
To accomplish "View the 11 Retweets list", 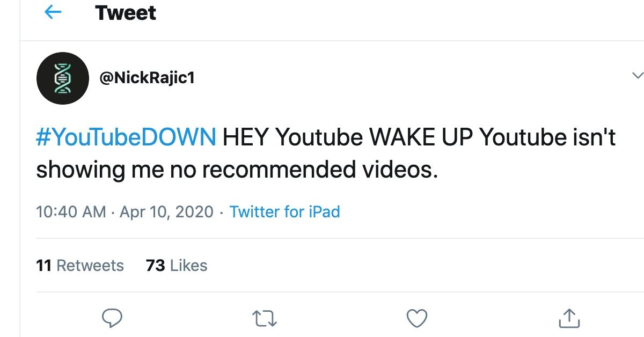I will [x=80, y=266].
